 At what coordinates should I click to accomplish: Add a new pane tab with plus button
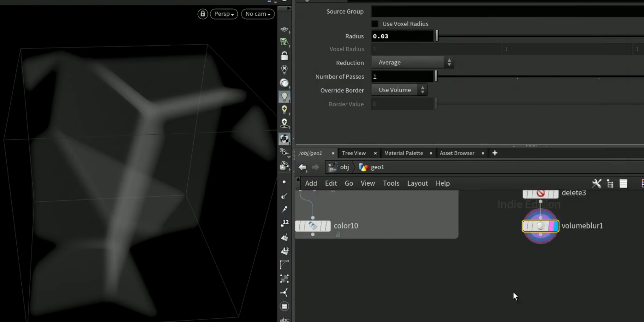(495, 153)
